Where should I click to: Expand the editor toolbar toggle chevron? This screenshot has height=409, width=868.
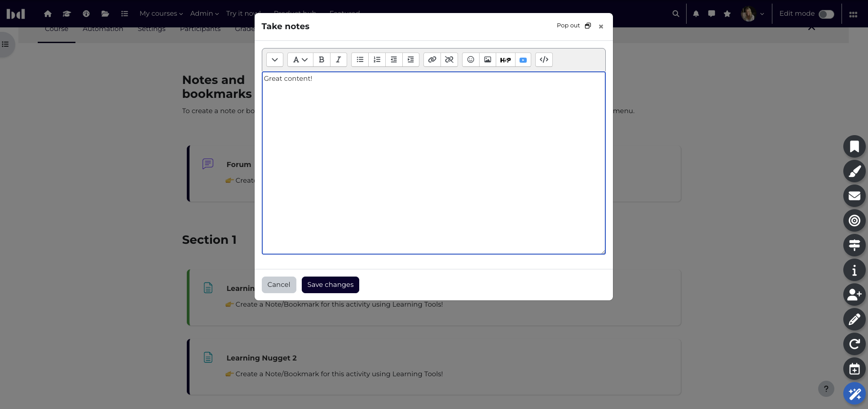(275, 60)
